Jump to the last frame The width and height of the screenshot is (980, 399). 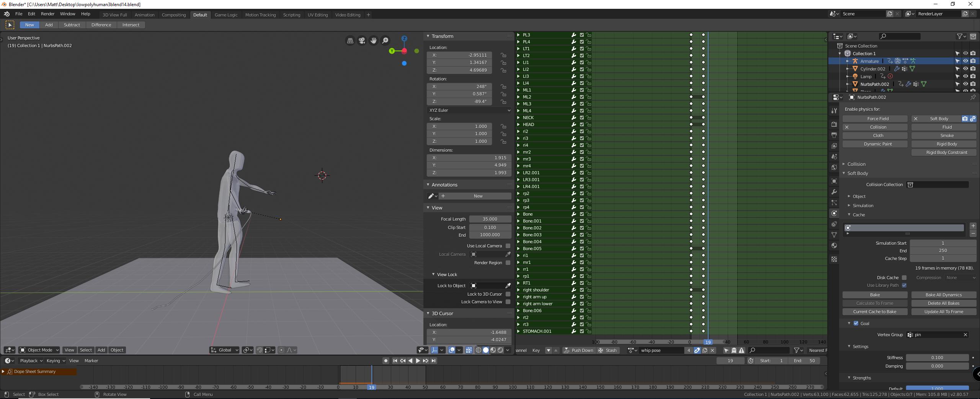tap(433, 361)
